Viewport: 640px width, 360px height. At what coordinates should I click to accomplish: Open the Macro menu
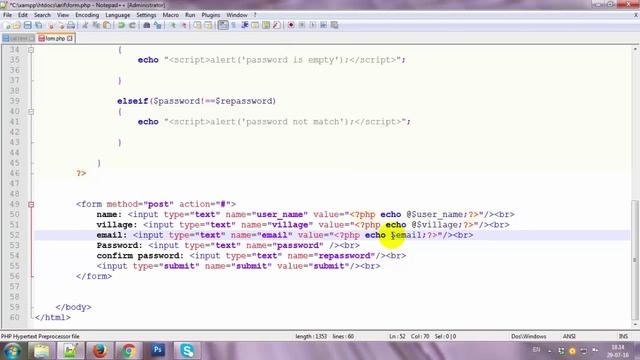[x=171, y=15]
